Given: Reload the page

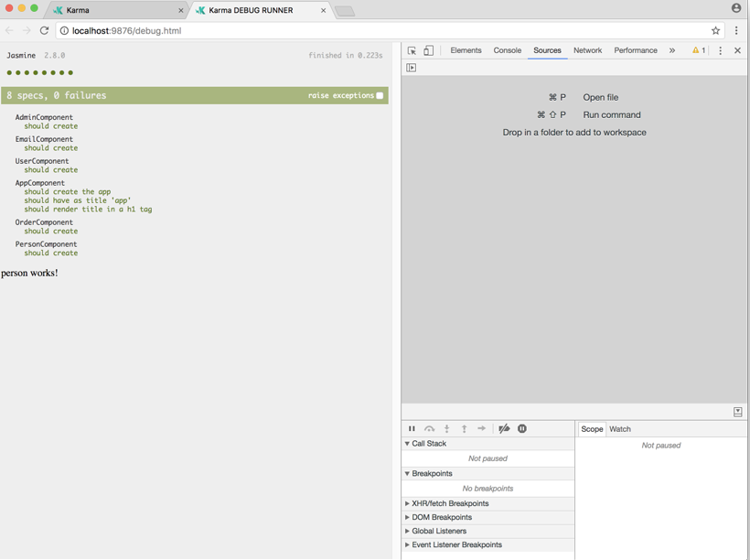Looking at the screenshot, I should coord(44,30).
